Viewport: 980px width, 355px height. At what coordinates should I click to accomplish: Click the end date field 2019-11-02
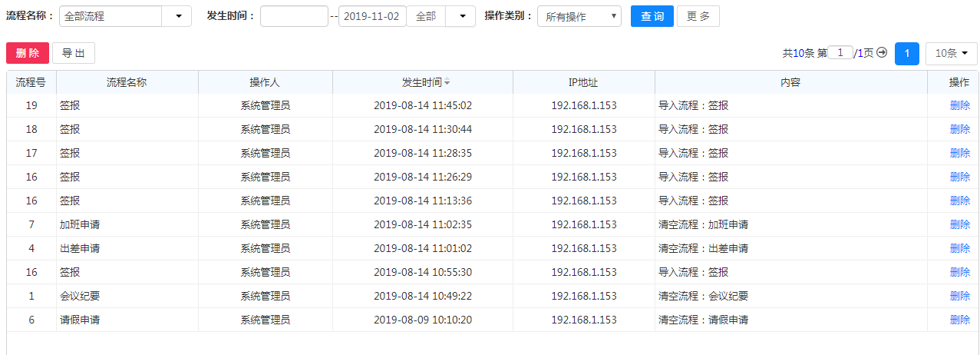(x=372, y=16)
